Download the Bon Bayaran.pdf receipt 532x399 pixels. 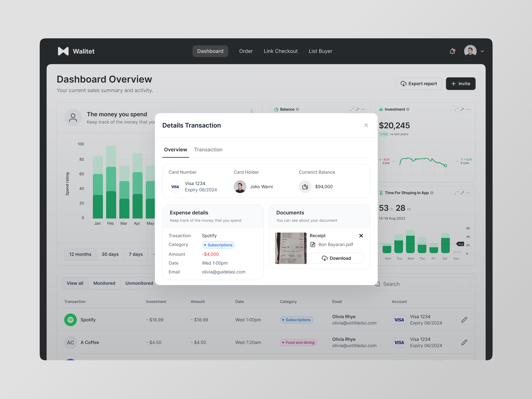[x=337, y=258]
